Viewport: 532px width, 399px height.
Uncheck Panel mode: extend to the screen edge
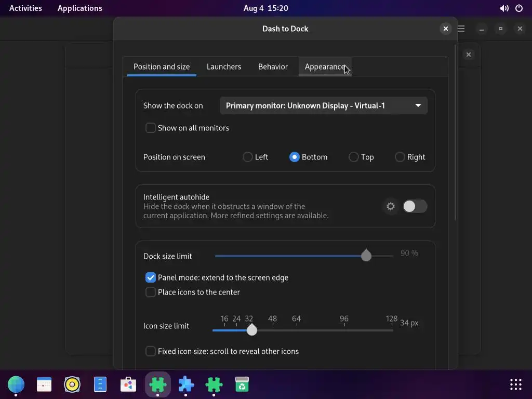pos(150,277)
